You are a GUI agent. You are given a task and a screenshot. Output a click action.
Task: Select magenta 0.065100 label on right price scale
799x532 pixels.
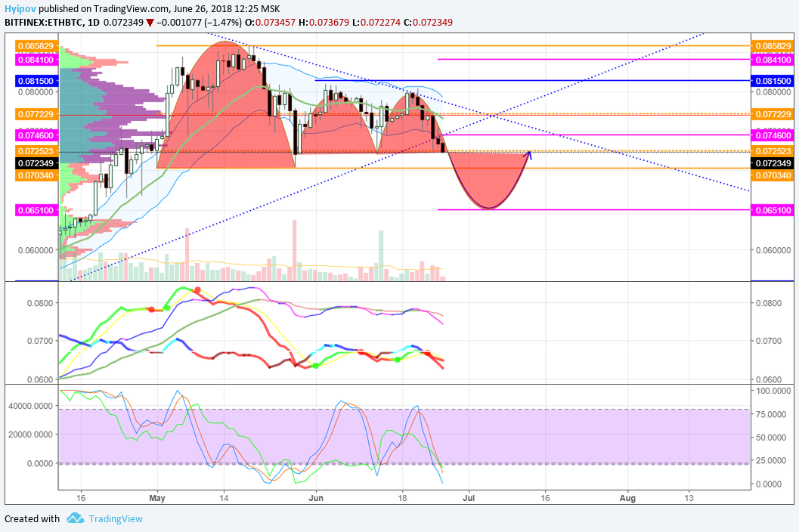click(x=773, y=210)
